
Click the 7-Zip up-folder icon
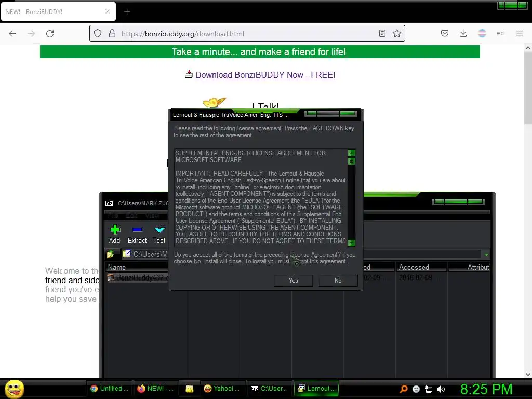click(110, 254)
